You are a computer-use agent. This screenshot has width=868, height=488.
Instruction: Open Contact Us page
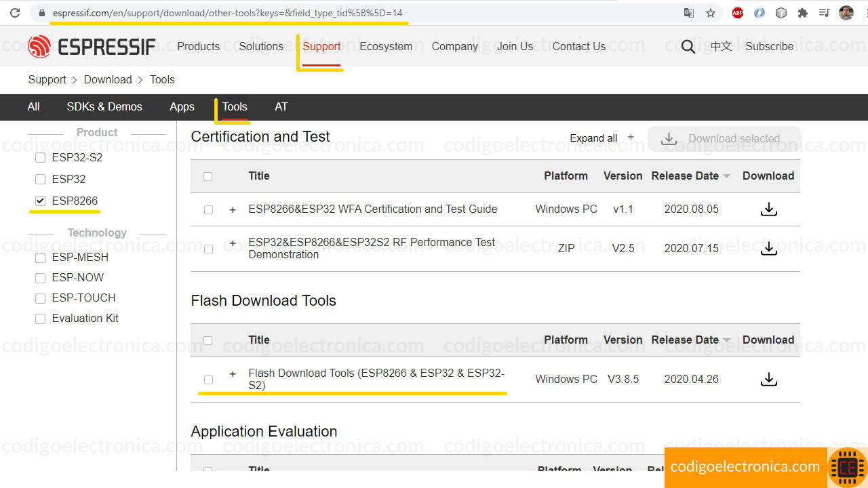[579, 46]
